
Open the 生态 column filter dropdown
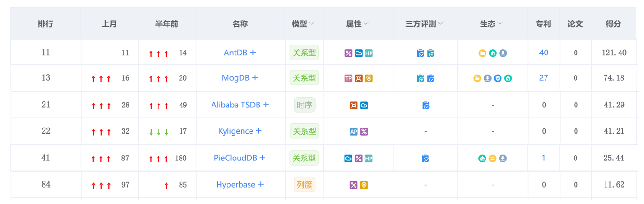coord(500,24)
